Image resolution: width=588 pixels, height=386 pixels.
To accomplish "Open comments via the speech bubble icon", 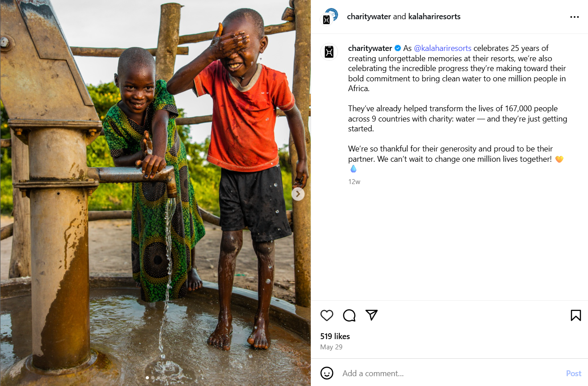I will [x=349, y=315].
